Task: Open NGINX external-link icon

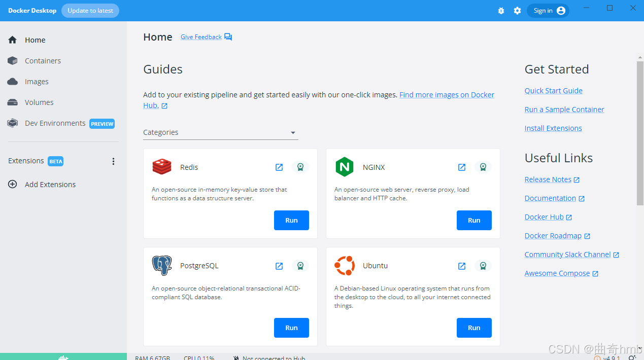Action: 462,167
